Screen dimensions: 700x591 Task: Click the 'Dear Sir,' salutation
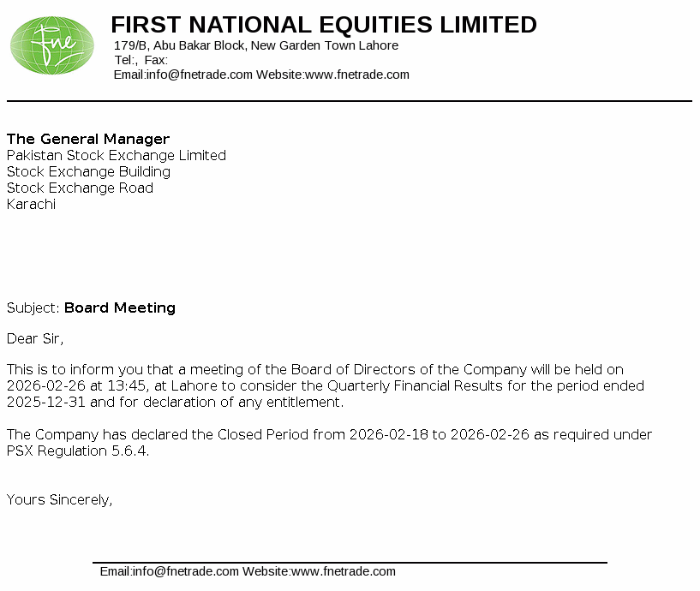(x=35, y=338)
